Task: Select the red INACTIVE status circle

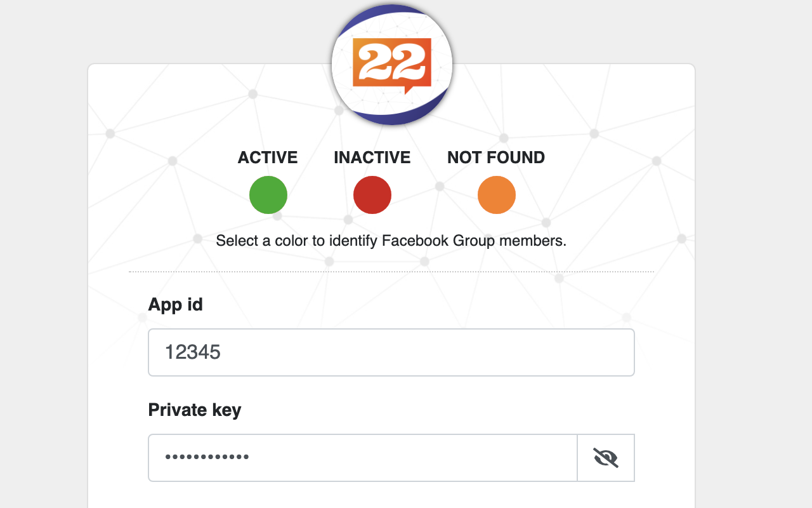Action: [x=372, y=194]
